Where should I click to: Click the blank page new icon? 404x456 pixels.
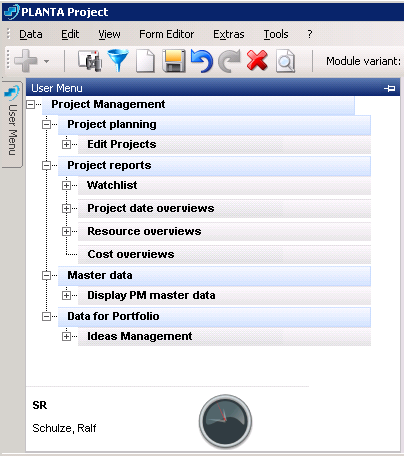tap(146, 61)
